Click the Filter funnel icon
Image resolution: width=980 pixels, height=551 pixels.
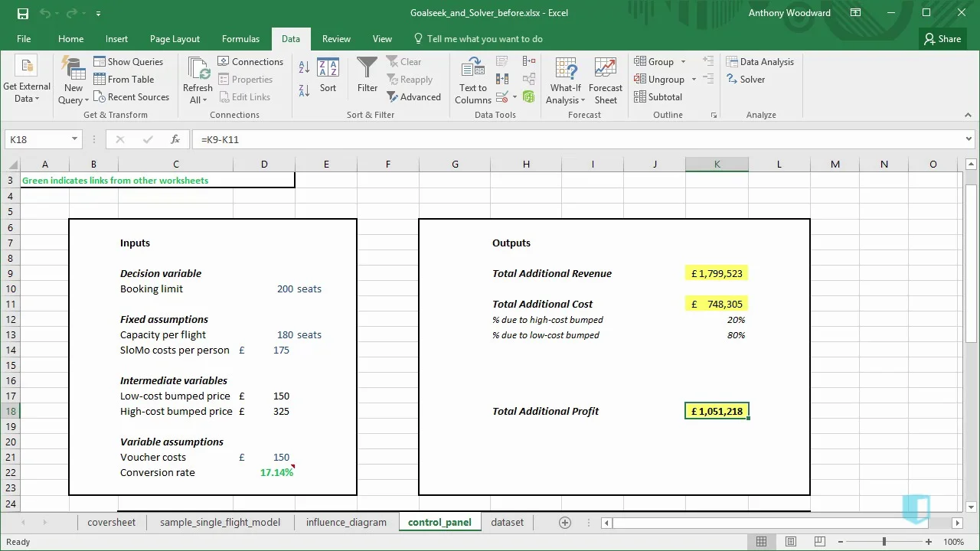click(367, 75)
